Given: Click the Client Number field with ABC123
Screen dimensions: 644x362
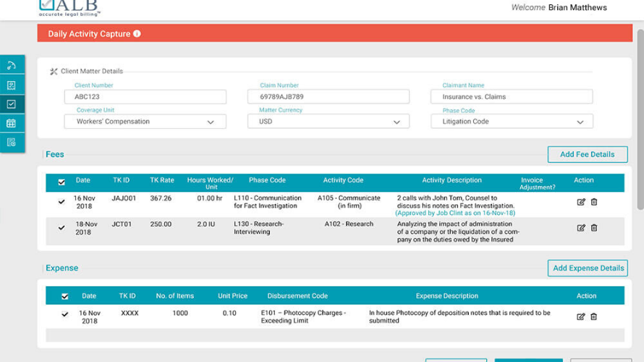Looking at the screenshot, I should tap(145, 97).
